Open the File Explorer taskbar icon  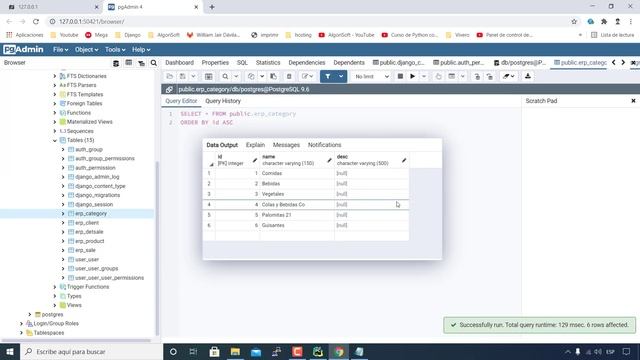(235, 352)
